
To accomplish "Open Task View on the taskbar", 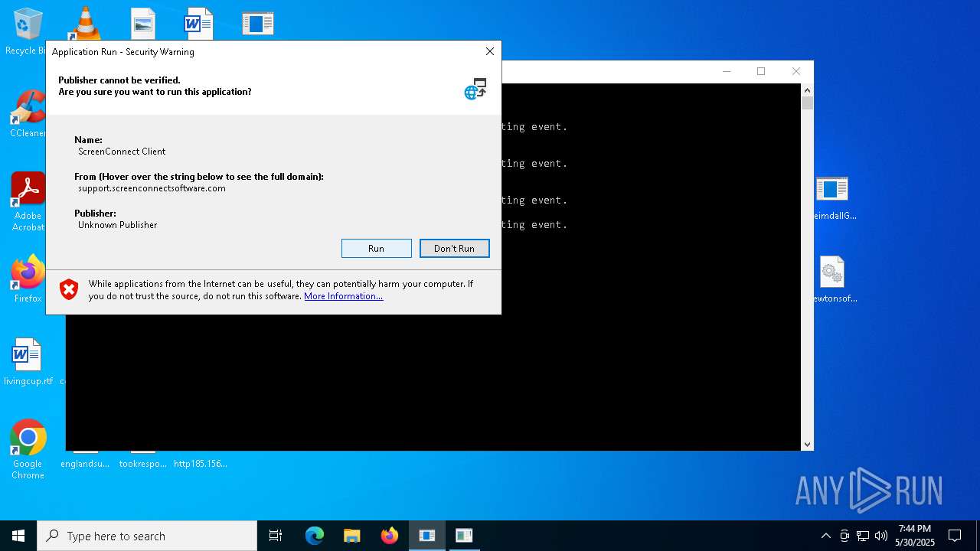I will tap(276, 536).
